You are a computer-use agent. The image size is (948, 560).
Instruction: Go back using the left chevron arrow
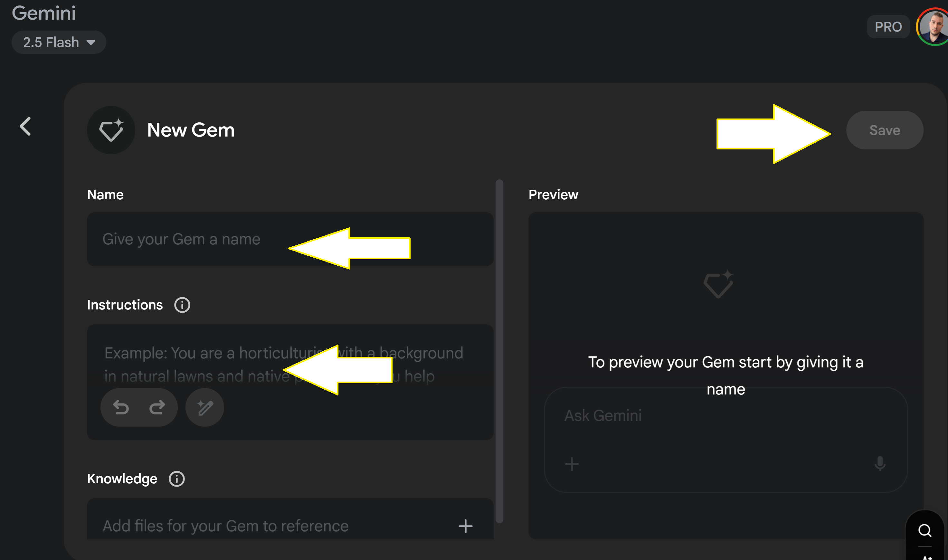point(25,126)
